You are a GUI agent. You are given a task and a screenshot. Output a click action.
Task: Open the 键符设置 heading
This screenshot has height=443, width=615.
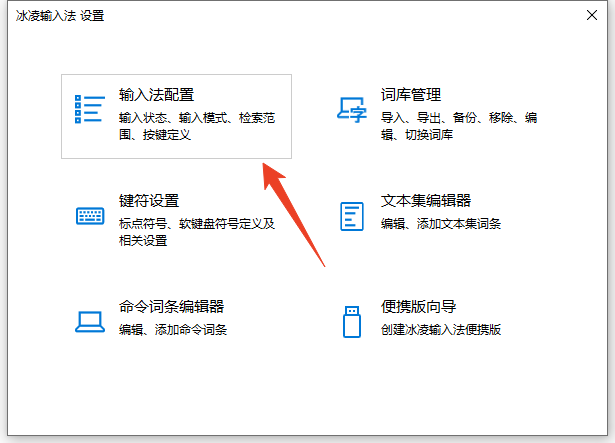[x=149, y=201]
